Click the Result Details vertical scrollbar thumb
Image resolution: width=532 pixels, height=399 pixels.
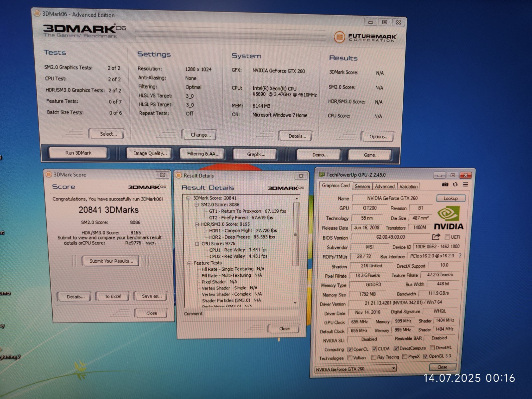296,234
